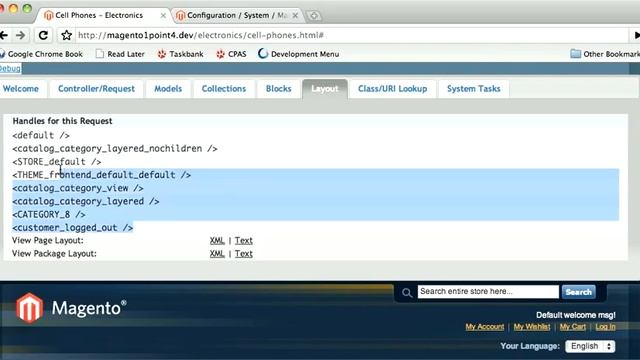Click the browser address bar URL
Screen dimensions: 640x360
pyautogui.click(x=201, y=36)
